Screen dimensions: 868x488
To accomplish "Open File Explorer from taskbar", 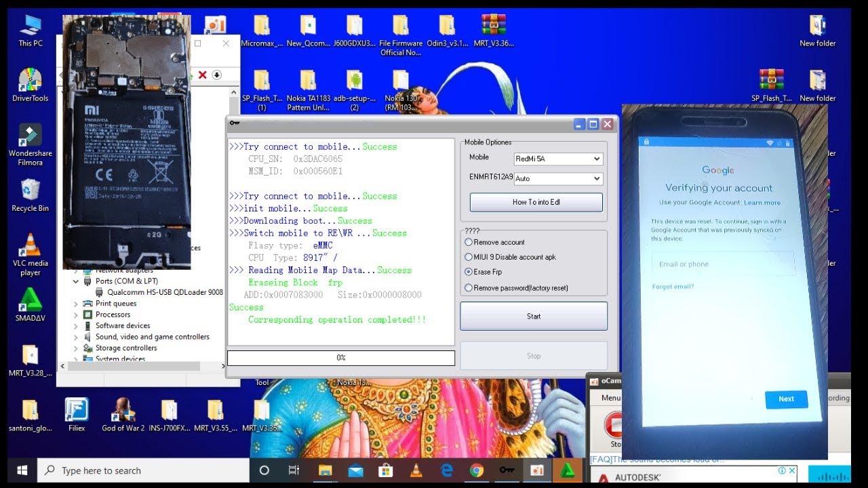I will pyautogui.click(x=325, y=470).
